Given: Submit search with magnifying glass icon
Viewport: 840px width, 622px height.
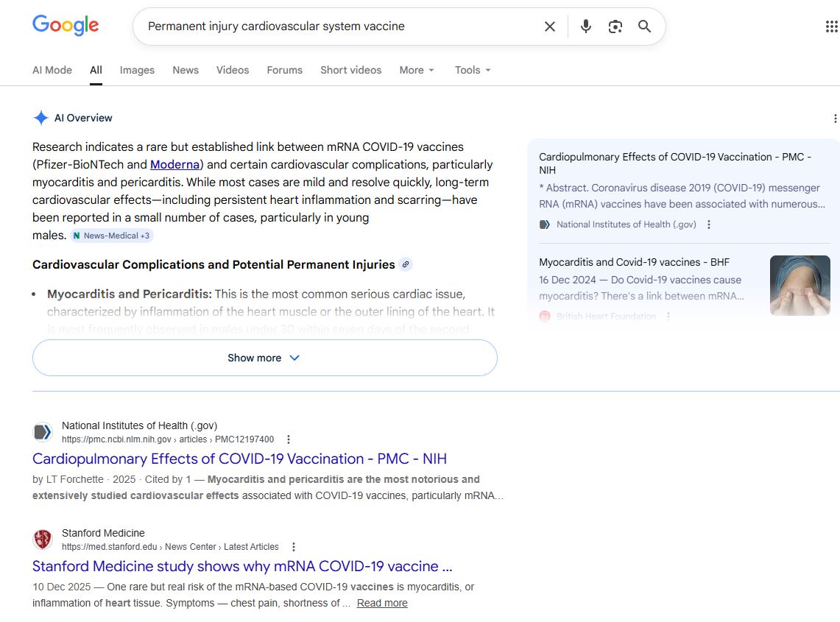Looking at the screenshot, I should pos(644,26).
